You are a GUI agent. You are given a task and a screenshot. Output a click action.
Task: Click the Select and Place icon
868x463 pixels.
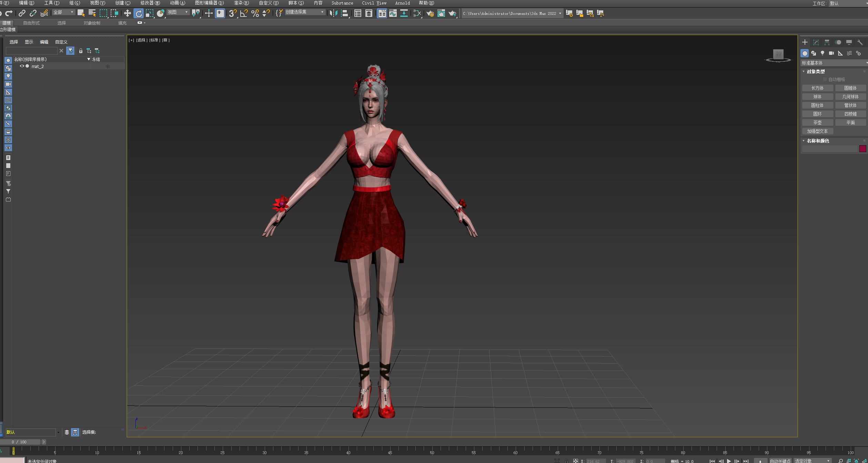(x=161, y=13)
